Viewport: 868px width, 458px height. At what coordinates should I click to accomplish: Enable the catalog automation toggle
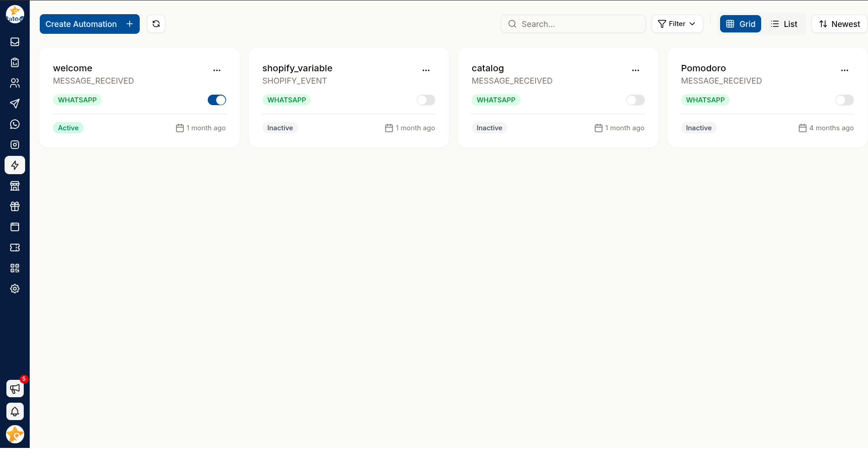click(636, 100)
